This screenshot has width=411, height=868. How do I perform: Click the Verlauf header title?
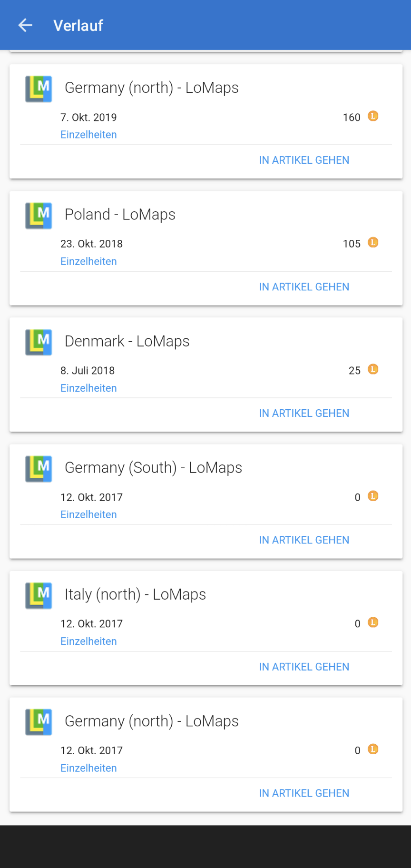point(78,26)
